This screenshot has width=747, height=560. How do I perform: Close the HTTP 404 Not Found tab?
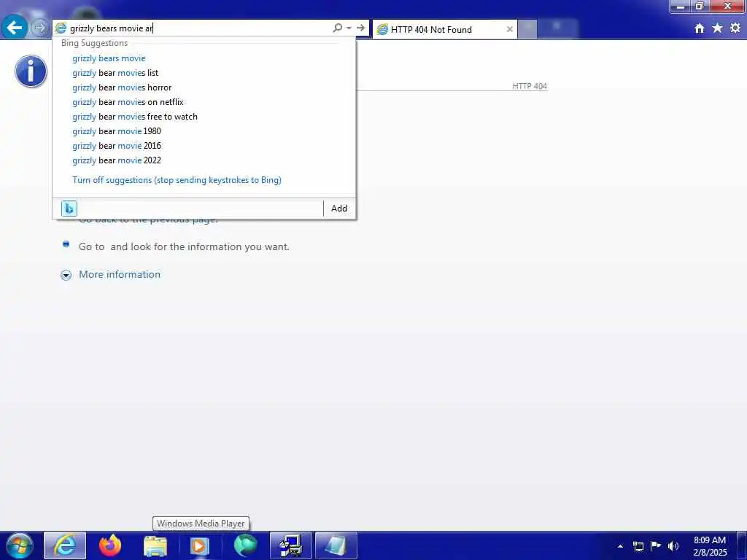[x=509, y=29]
